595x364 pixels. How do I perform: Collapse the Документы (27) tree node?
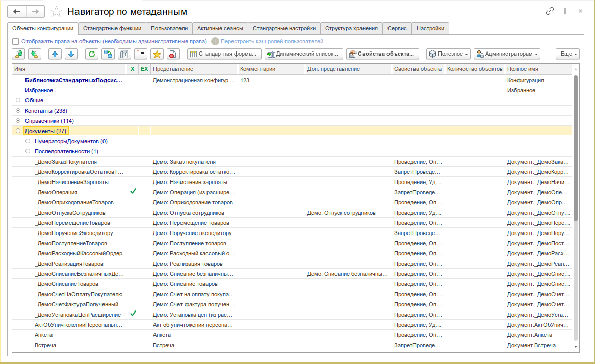click(18, 131)
